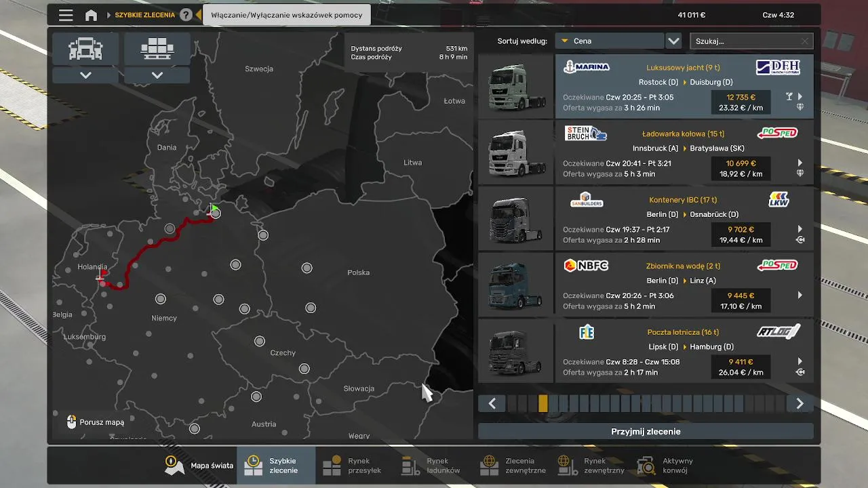Click the NBFC company logo
This screenshot has height=488, width=868.
(587, 266)
